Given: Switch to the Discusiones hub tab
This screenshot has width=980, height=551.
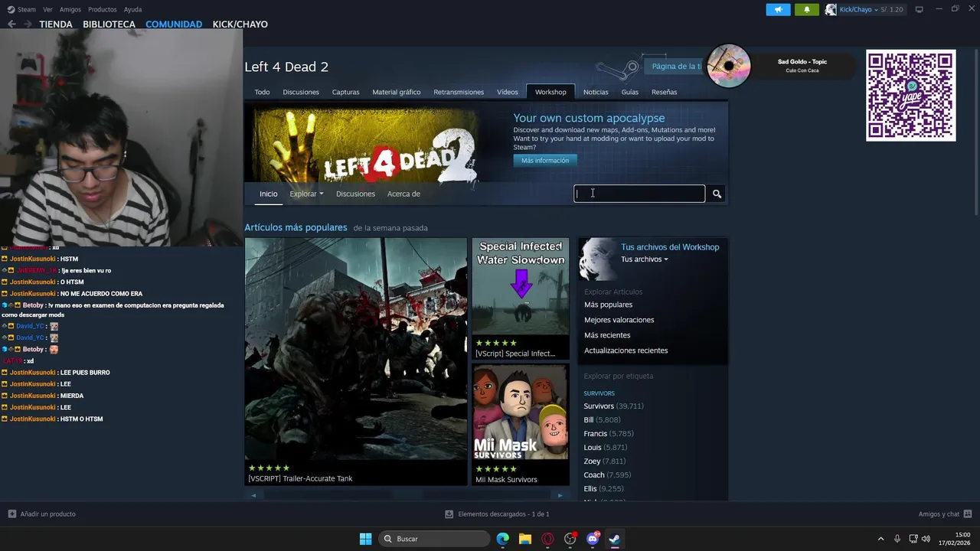Looking at the screenshot, I should click(x=301, y=92).
